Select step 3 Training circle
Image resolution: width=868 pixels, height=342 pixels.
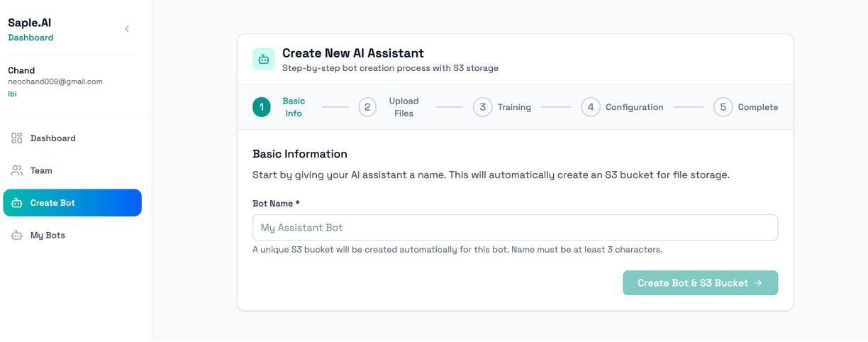(x=482, y=107)
